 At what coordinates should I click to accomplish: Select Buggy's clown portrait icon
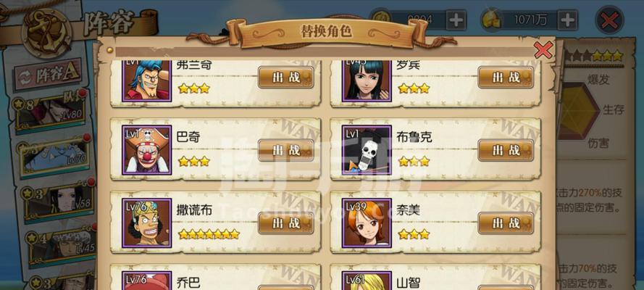click(x=146, y=150)
